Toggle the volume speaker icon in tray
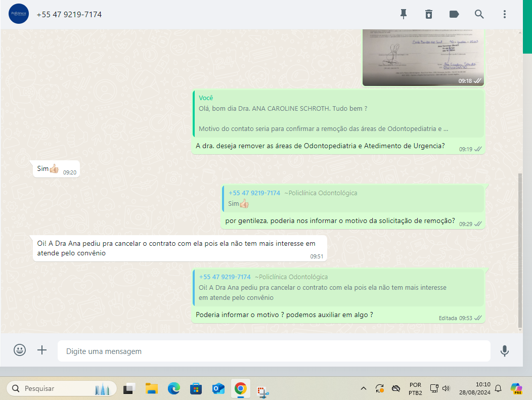The width and height of the screenshot is (532, 400). [446, 388]
